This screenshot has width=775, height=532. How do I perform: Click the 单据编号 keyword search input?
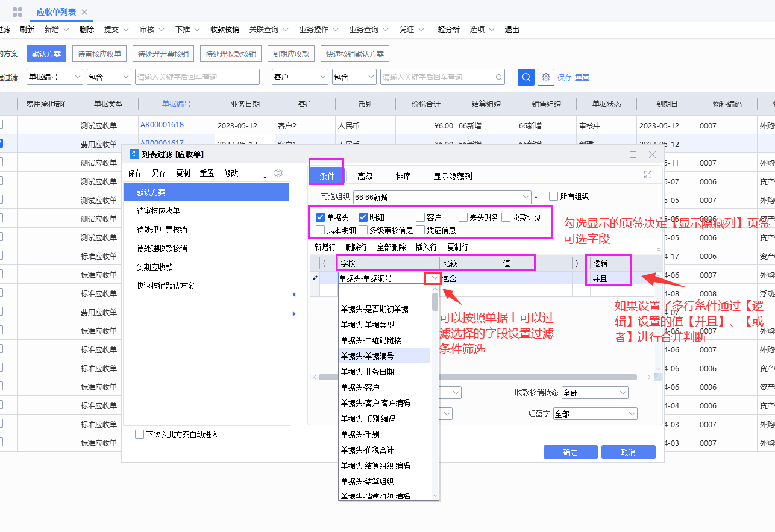pos(197,77)
